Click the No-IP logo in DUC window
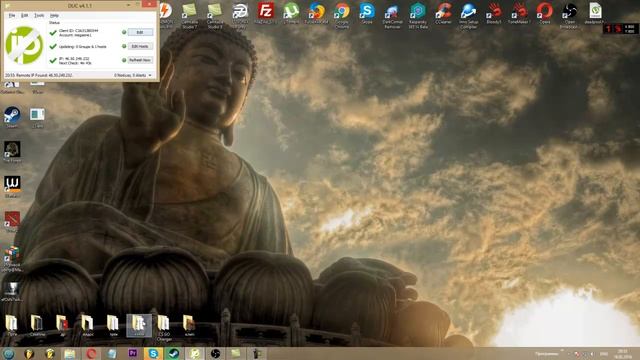 pos(24,45)
